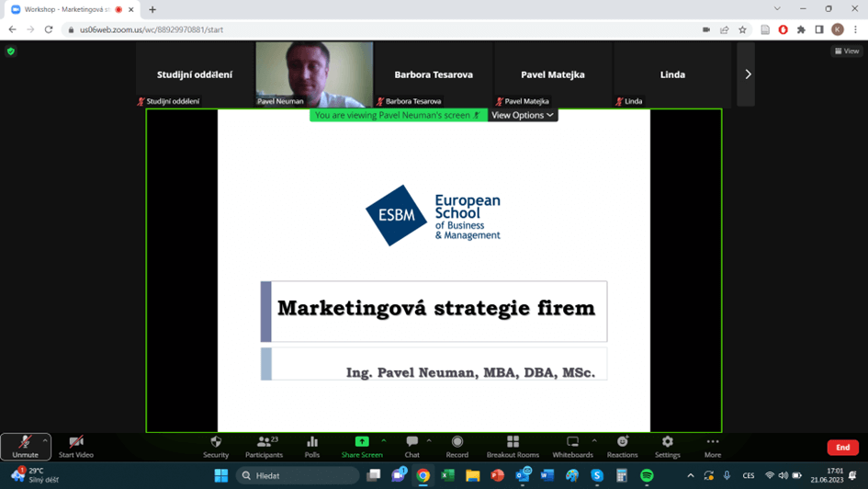Start recording with the Record button
This screenshot has width=868, height=489.
click(457, 447)
